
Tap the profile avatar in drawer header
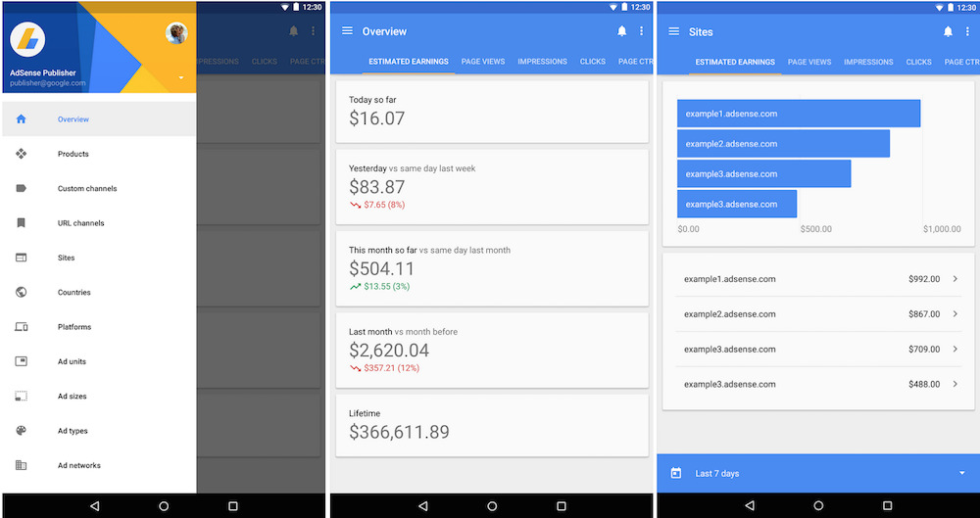(x=176, y=33)
